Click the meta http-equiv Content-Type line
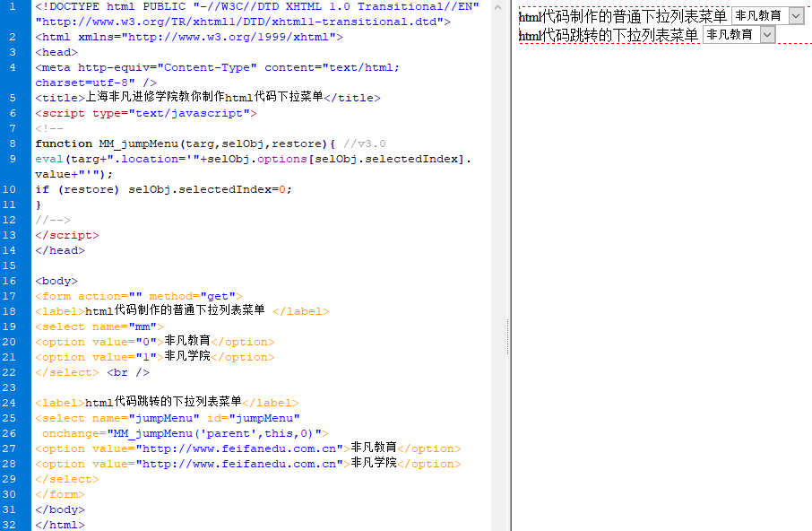Image resolution: width=812 pixels, height=531 pixels. (218, 68)
